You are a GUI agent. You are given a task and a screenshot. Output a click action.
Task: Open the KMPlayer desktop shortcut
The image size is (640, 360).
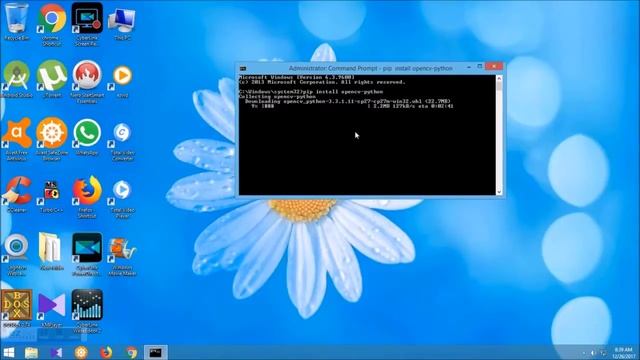point(52,309)
